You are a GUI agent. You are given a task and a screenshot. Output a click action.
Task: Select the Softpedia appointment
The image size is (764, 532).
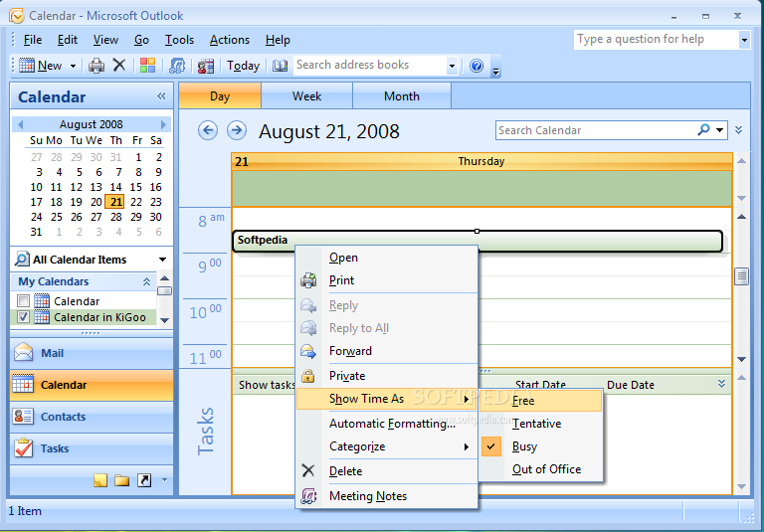coord(477,242)
